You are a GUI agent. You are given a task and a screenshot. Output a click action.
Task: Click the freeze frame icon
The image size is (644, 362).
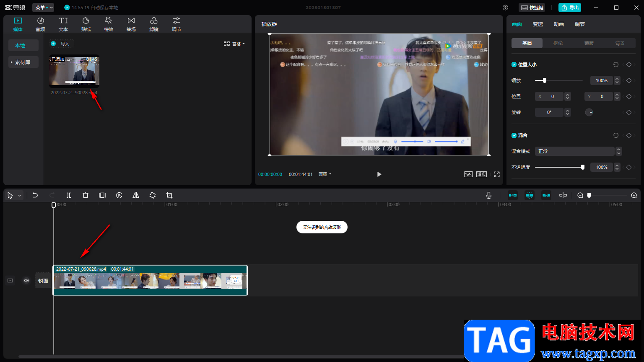tap(102, 195)
